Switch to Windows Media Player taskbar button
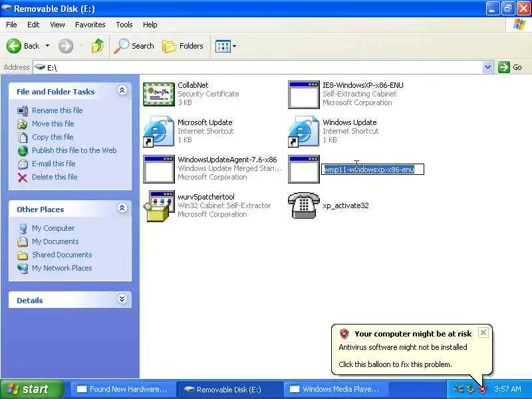Screen dimensions: 532x399 [335, 389]
